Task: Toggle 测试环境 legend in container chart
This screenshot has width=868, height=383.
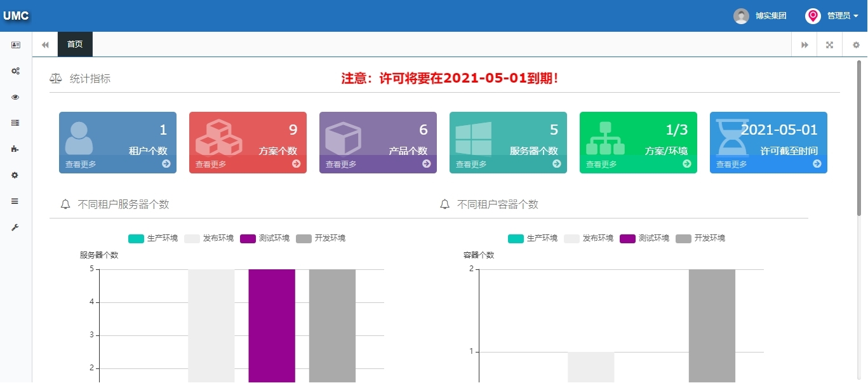Action: coord(644,238)
